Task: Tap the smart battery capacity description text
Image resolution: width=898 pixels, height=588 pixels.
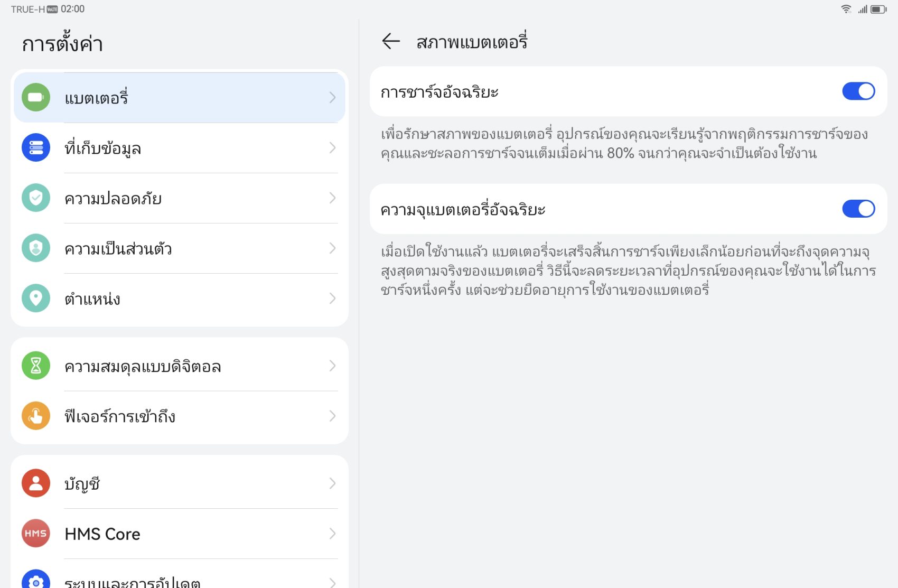Action: coord(629,271)
